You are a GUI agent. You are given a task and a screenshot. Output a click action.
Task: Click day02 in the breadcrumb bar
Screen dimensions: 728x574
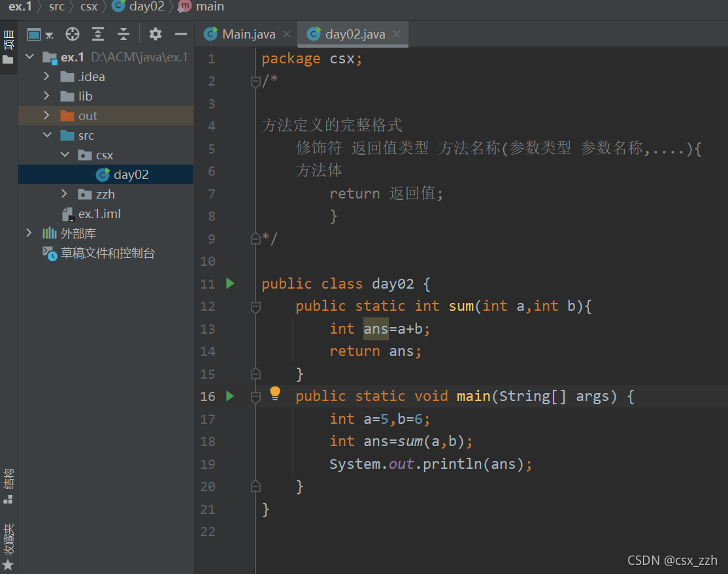pos(139,7)
